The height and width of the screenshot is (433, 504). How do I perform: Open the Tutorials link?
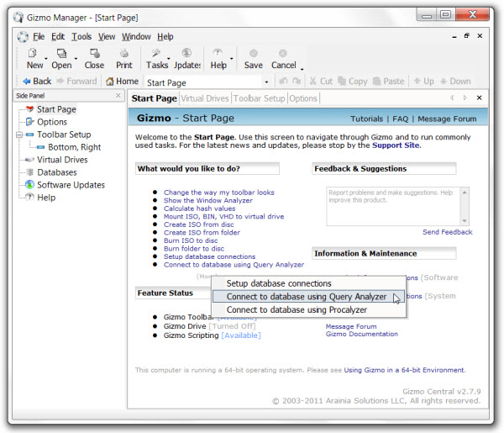(366, 119)
